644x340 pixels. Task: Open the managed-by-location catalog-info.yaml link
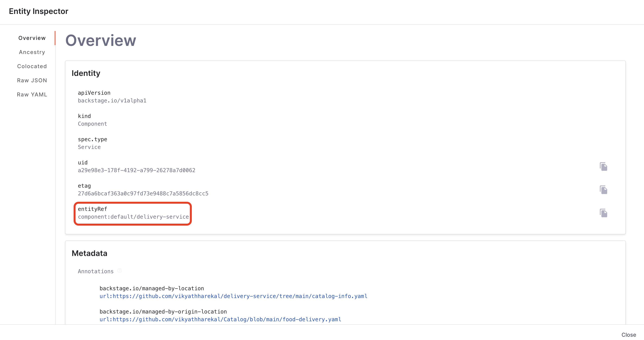(x=233, y=296)
